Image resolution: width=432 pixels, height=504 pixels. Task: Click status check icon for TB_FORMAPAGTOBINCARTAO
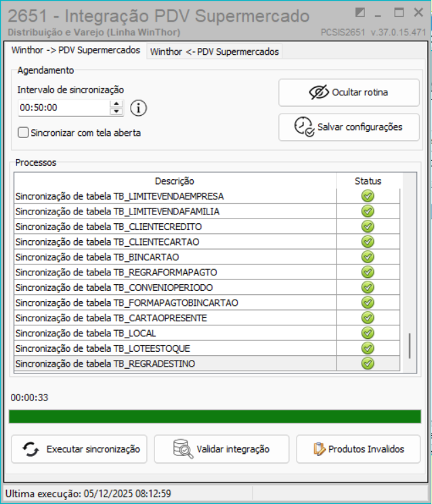tap(368, 302)
